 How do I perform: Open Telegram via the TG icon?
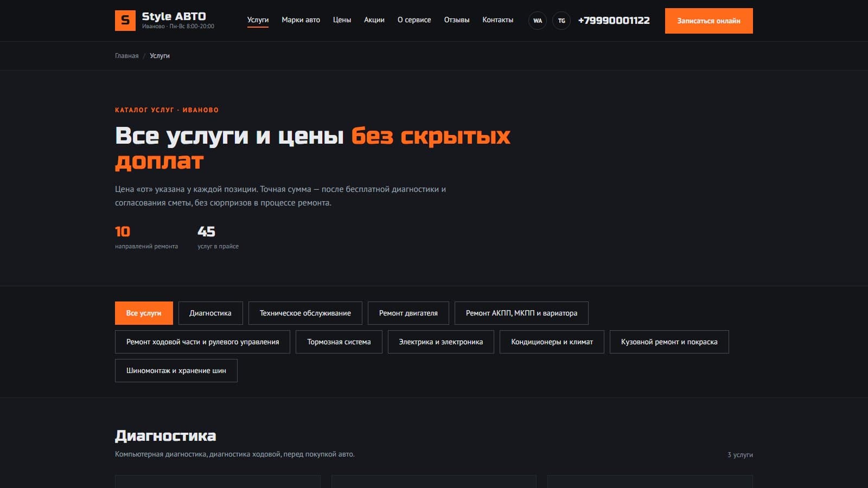pos(561,21)
